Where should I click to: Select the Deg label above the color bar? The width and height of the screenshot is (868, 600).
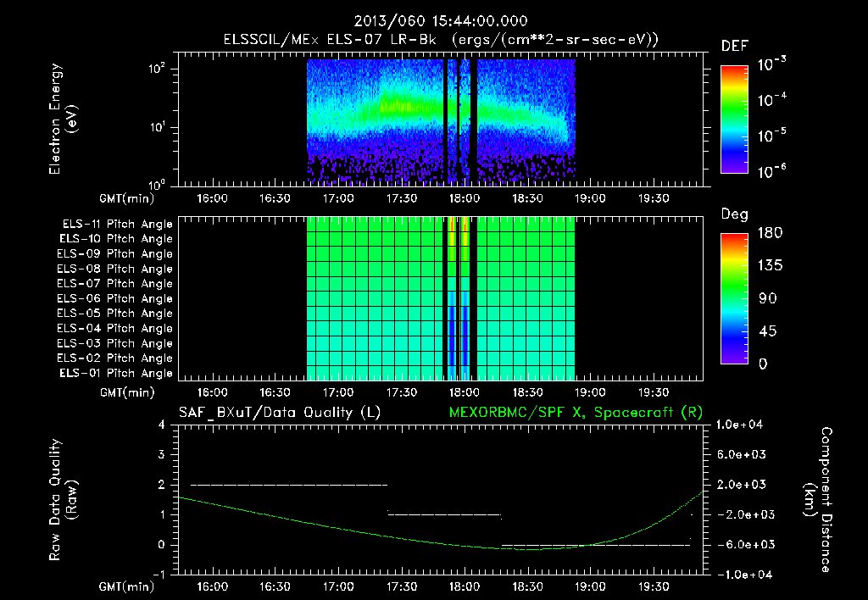tap(734, 214)
